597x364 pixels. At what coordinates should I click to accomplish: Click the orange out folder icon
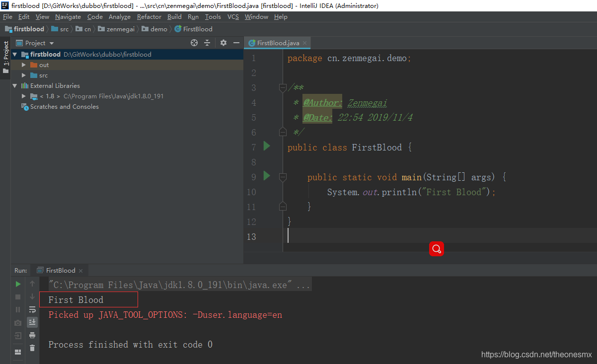(34, 65)
